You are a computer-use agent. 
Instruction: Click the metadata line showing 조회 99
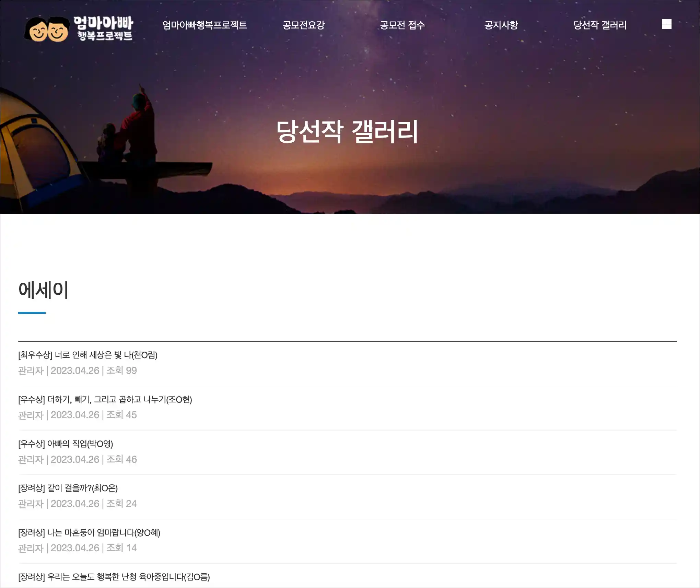coord(78,371)
